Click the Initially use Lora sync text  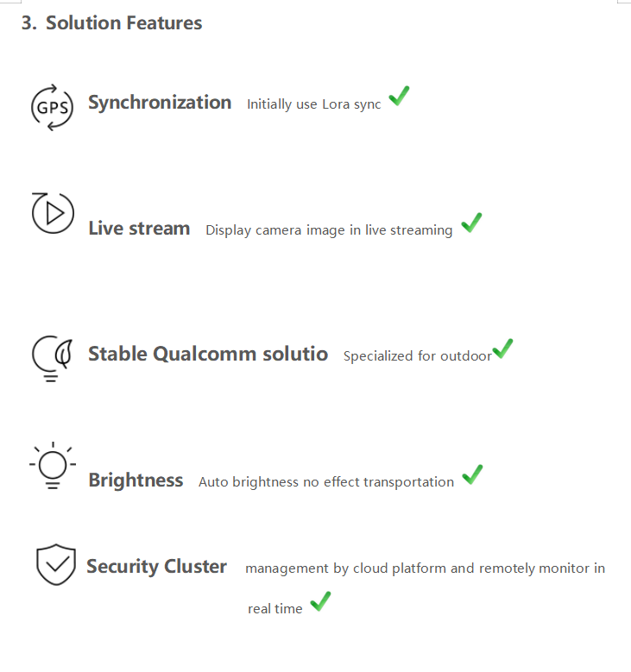tap(313, 104)
